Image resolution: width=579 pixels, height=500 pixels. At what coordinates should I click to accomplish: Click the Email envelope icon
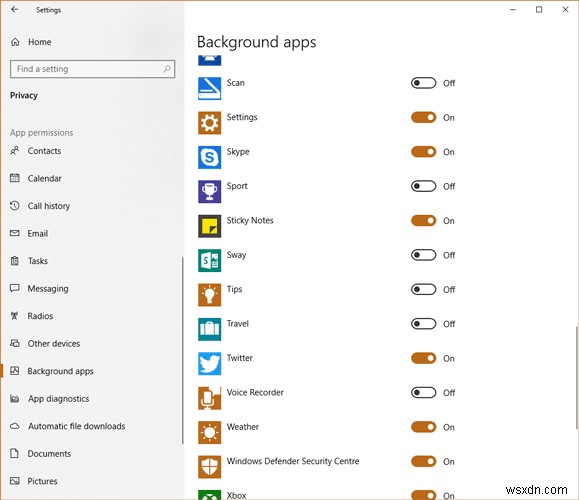point(14,233)
